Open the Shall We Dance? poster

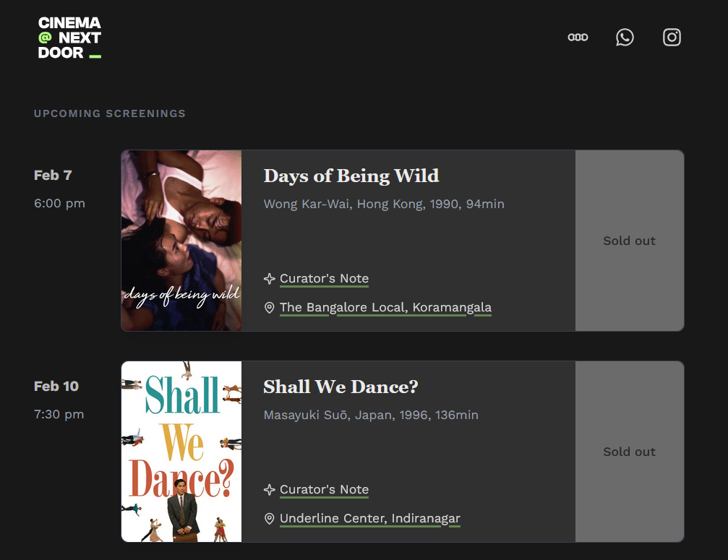pos(181,452)
